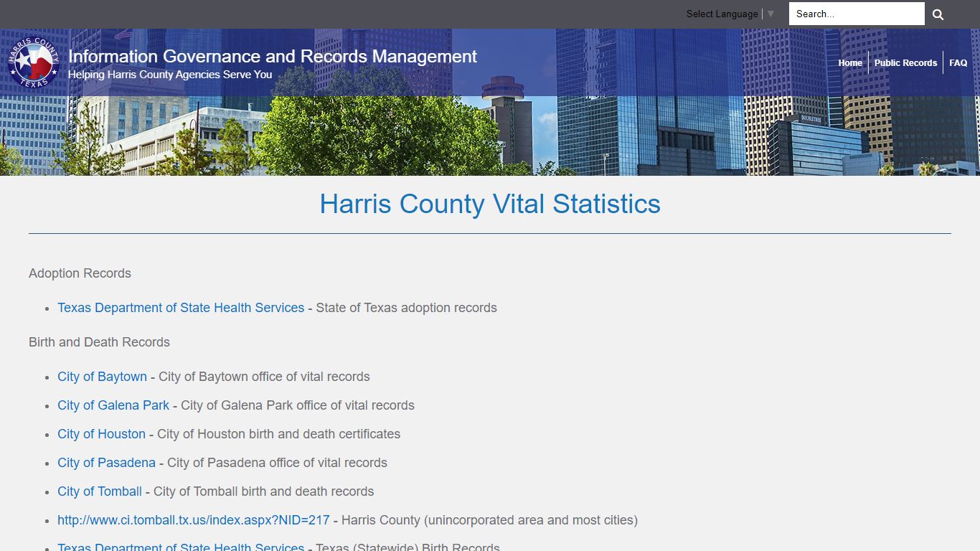The height and width of the screenshot is (551, 980).
Task: Click the Birth and Death Records section label
Action: tap(99, 342)
